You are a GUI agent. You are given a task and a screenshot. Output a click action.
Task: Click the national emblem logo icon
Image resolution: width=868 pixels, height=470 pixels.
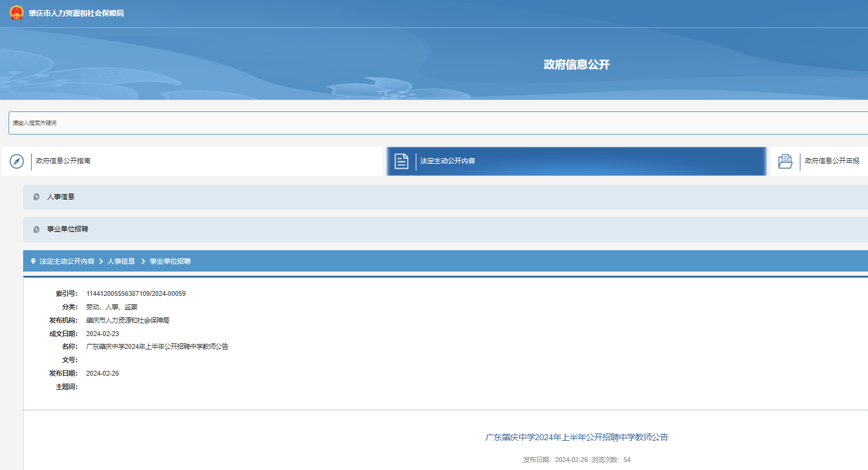tap(16, 13)
